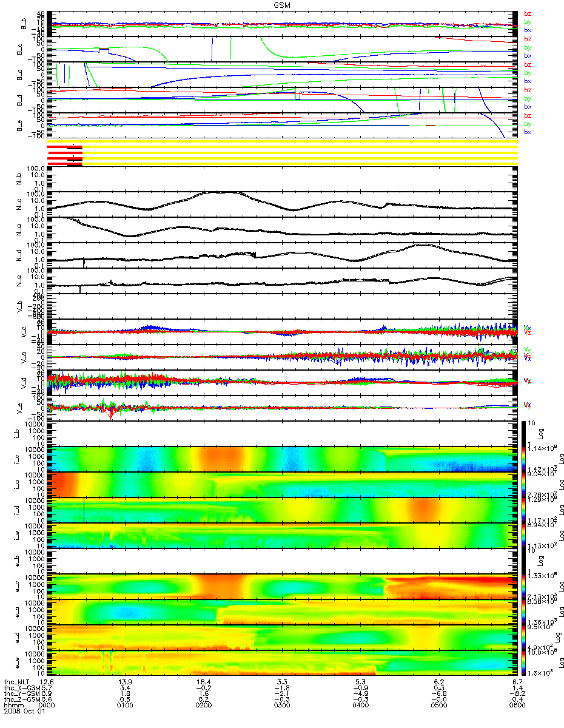Select the N_e density panel label
The image size is (564, 728).
(x=20, y=280)
